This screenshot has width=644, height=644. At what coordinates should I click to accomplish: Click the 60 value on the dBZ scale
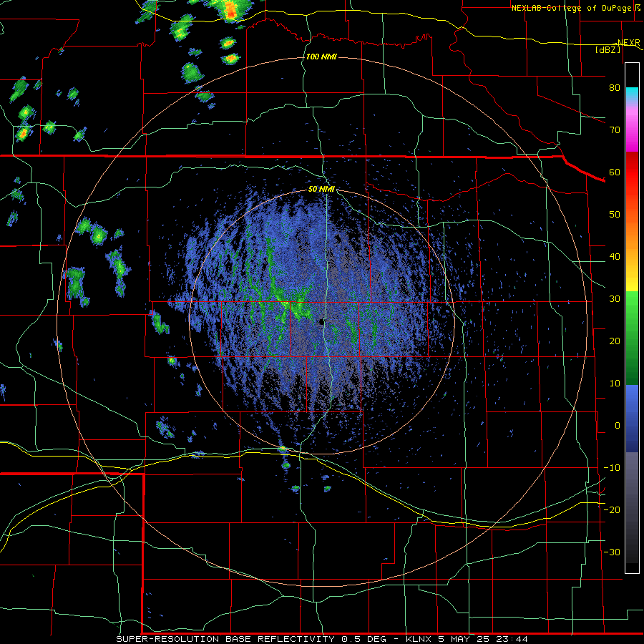615,172
